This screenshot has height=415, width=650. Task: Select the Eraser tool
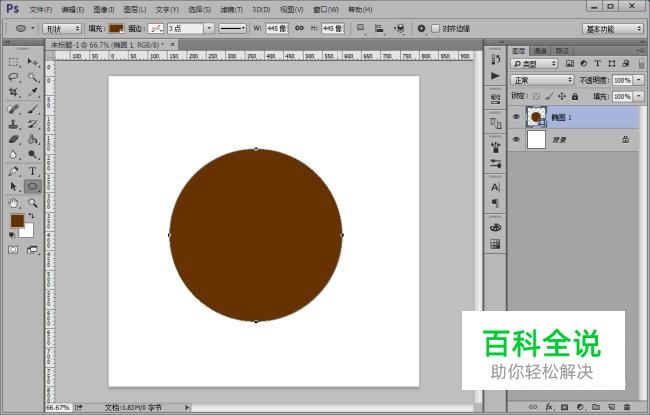pos(13,139)
